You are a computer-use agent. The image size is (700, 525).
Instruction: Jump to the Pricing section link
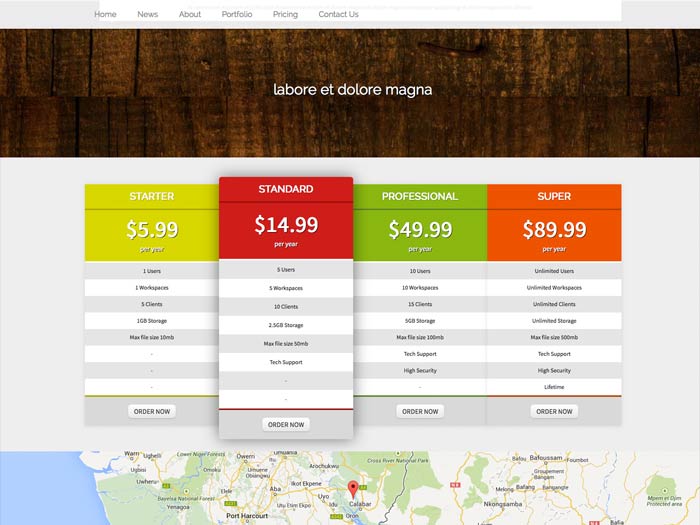tap(285, 15)
